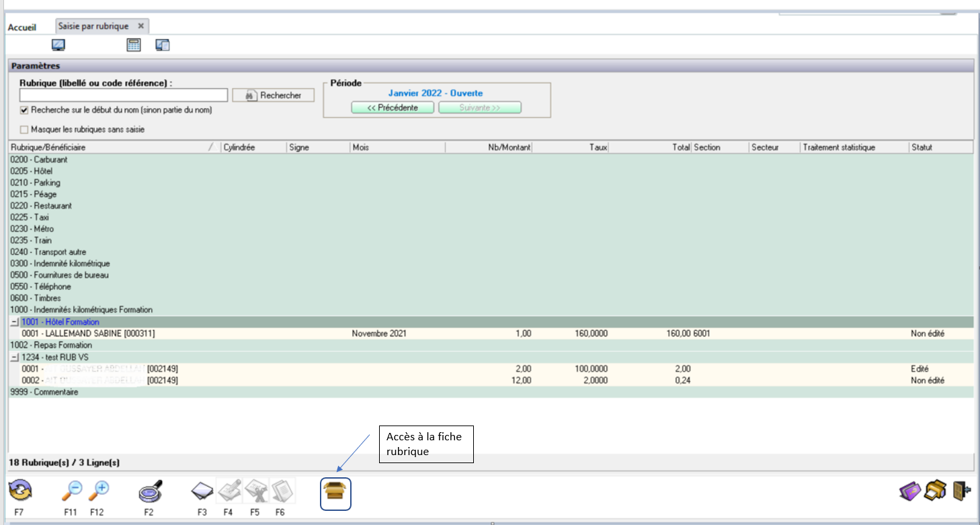This screenshot has width=980, height=525.
Task: Select the '1001 - Hôtel Formation' row
Action: (491, 322)
